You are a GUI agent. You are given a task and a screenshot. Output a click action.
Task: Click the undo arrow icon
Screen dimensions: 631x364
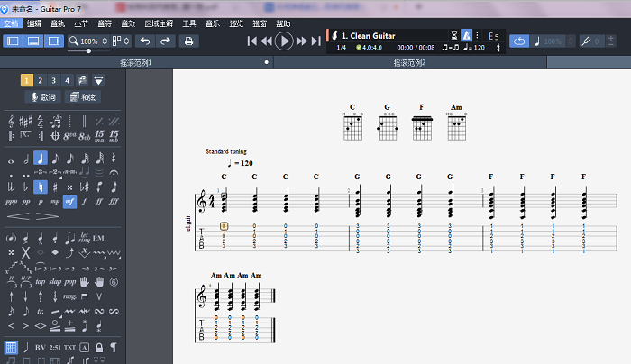[x=145, y=41]
